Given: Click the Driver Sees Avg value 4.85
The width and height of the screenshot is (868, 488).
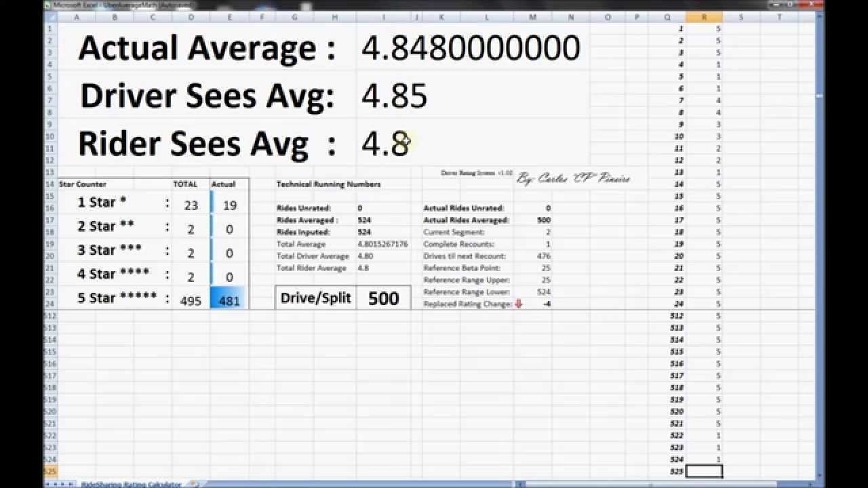Looking at the screenshot, I should 394,96.
